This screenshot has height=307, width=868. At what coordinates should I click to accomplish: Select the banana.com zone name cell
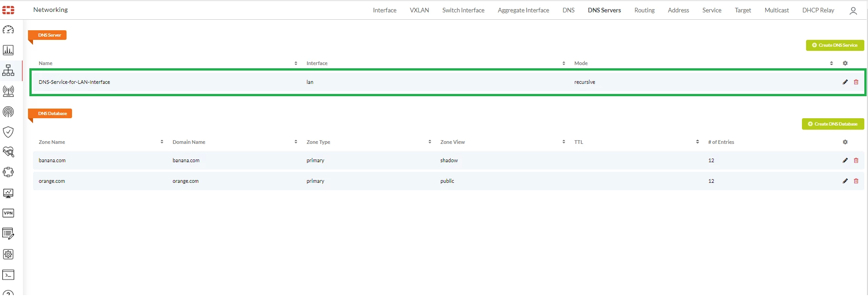pyautogui.click(x=52, y=160)
